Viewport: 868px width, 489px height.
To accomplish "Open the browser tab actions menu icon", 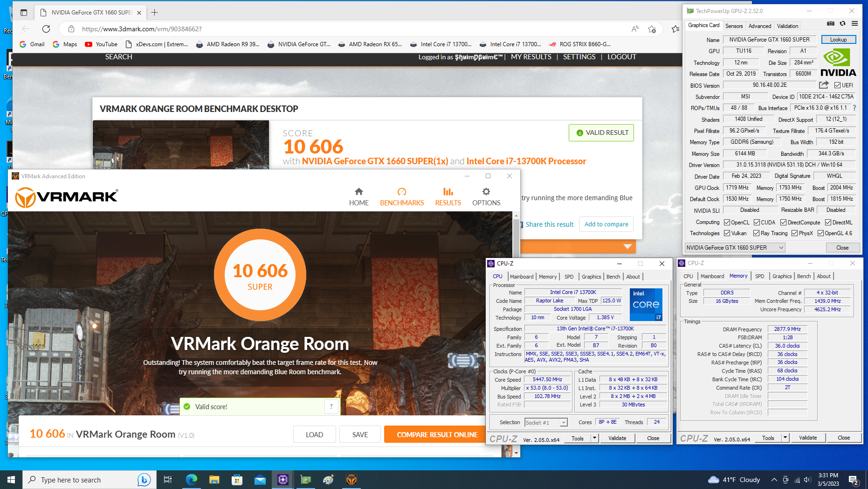I will (x=24, y=13).
